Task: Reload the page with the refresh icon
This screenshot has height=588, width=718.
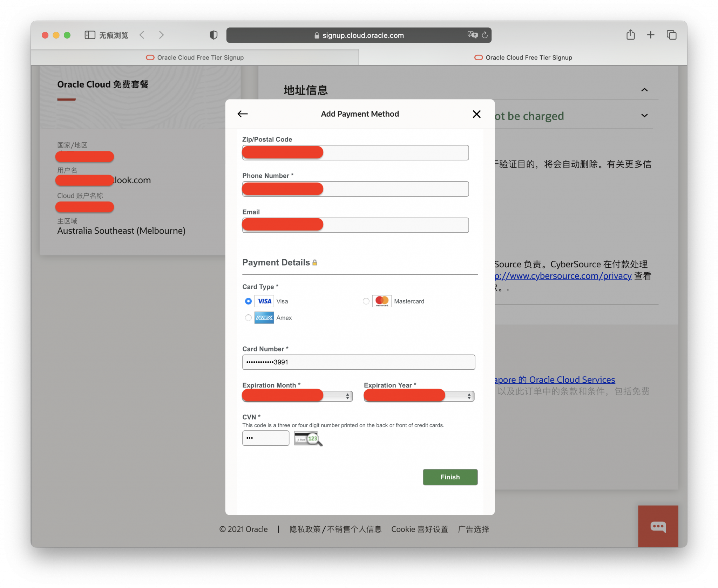Action: [485, 35]
